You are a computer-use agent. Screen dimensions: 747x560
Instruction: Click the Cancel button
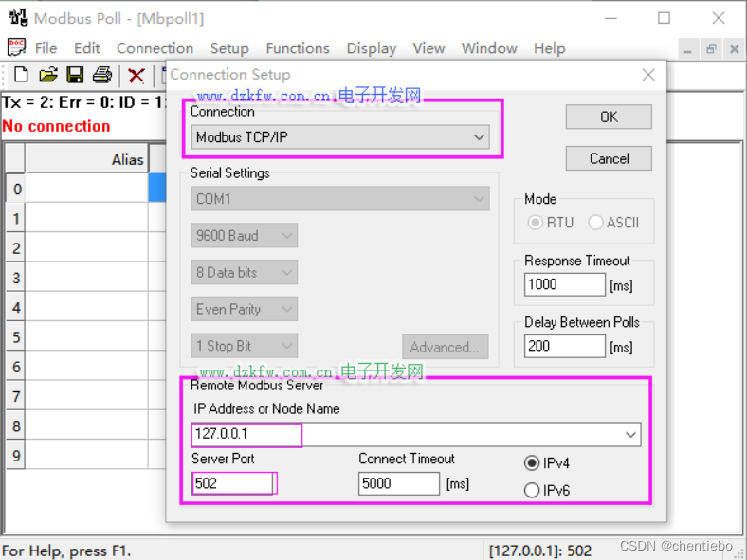click(609, 158)
